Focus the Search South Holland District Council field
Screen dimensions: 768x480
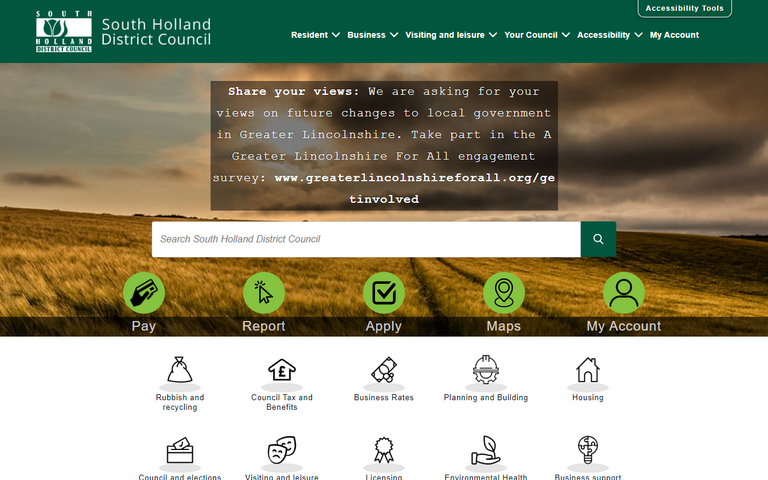[366, 239]
